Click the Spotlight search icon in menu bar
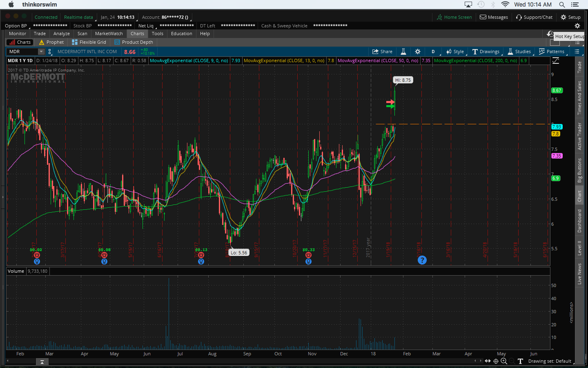 coord(562,4)
